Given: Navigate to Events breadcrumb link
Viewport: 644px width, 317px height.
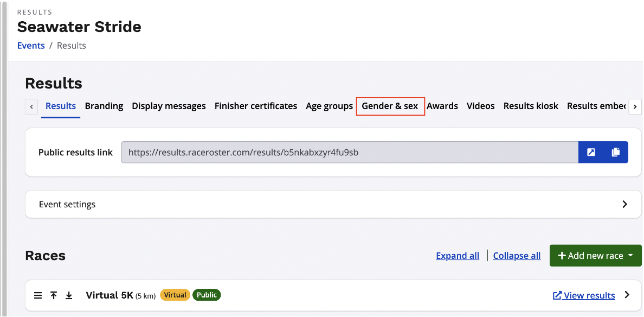Looking at the screenshot, I should [x=31, y=46].
